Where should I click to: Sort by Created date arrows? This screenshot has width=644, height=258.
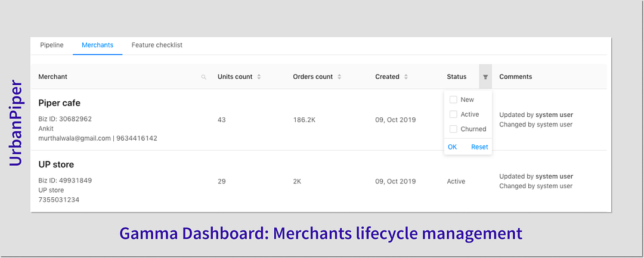coord(406,77)
